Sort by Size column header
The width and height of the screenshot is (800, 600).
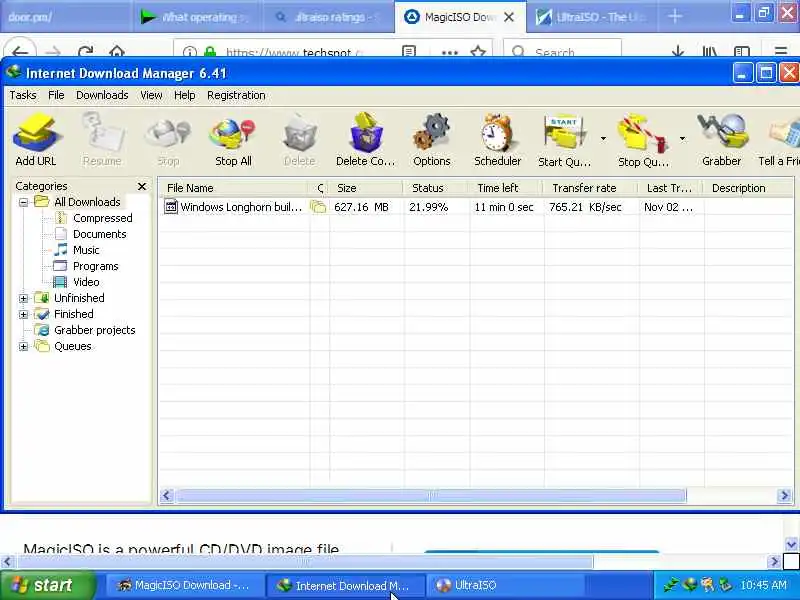pos(366,188)
